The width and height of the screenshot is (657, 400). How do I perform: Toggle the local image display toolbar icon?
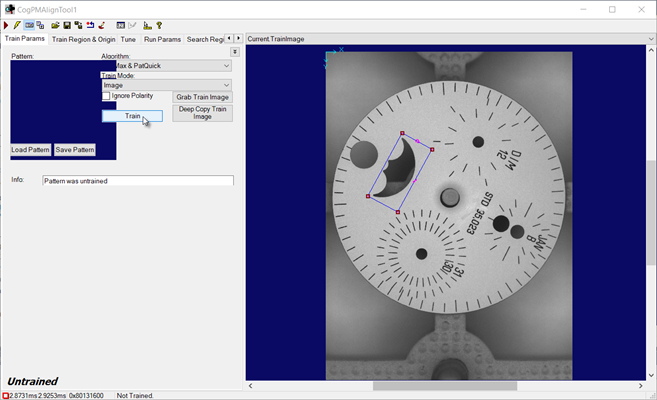[x=29, y=25]
